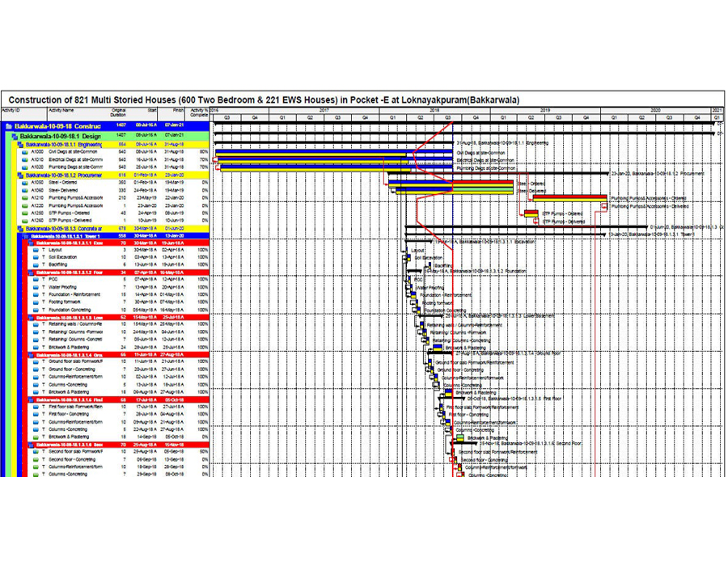728x566 pixels.
Task: Click the 'Foundation - Reinforcement' activity name cell
Action: pos(74,294)
